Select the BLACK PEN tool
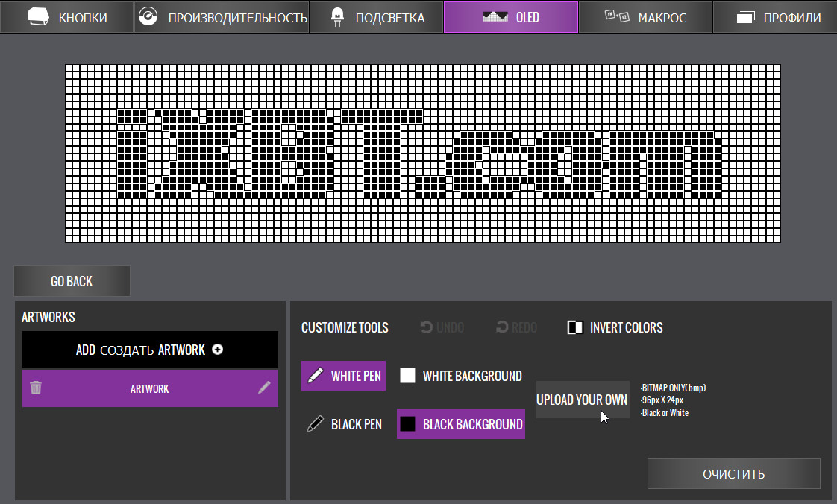 tap(345, 424)
